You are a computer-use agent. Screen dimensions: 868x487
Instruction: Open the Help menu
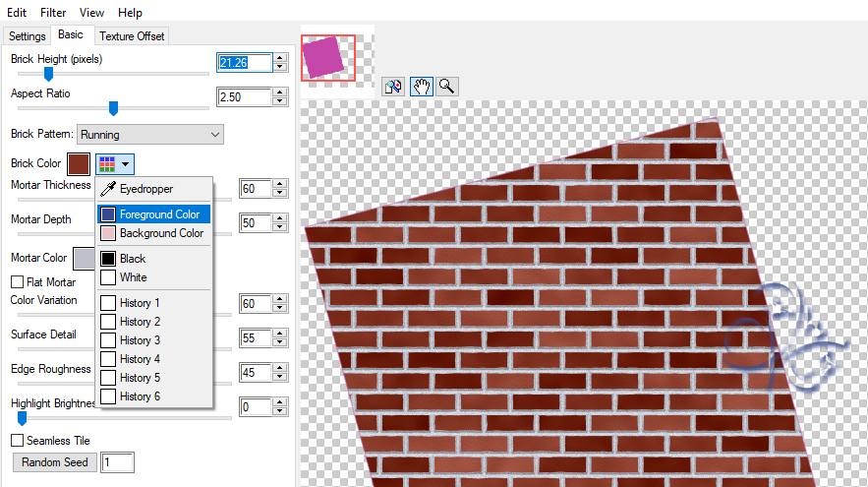[130, 12]
